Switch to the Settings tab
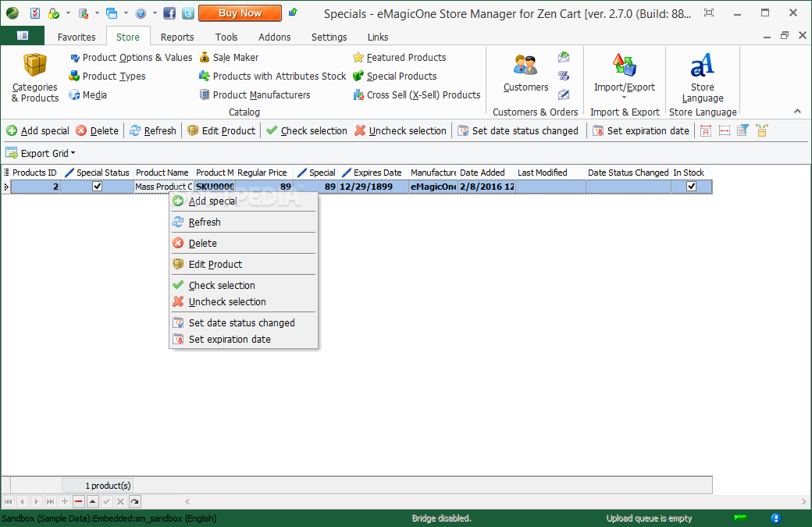The height and width of the screenshot is (527, 812). 329,37
